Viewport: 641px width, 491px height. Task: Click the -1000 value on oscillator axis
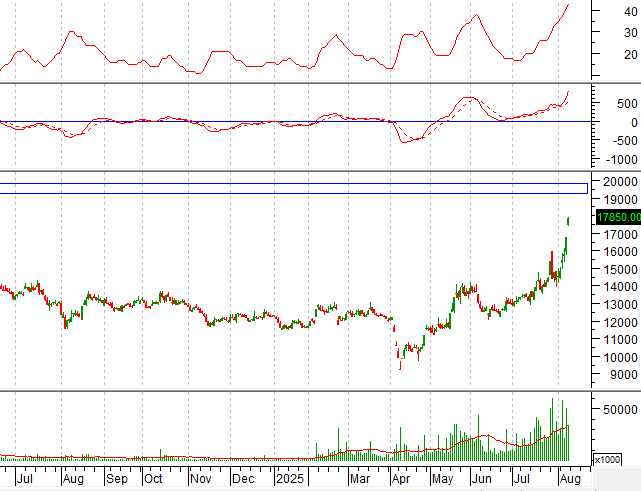[621, 159]
